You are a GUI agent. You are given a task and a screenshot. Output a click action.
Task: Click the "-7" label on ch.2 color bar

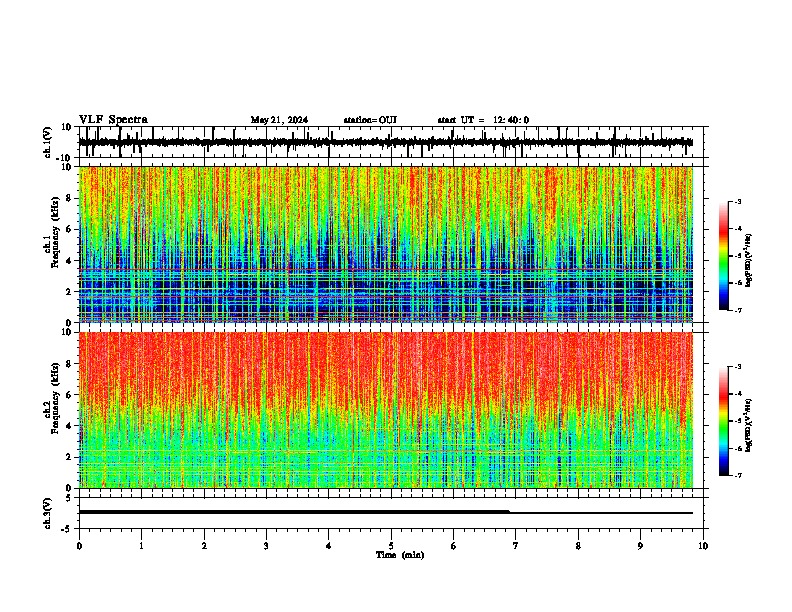(x=738, y=475)
